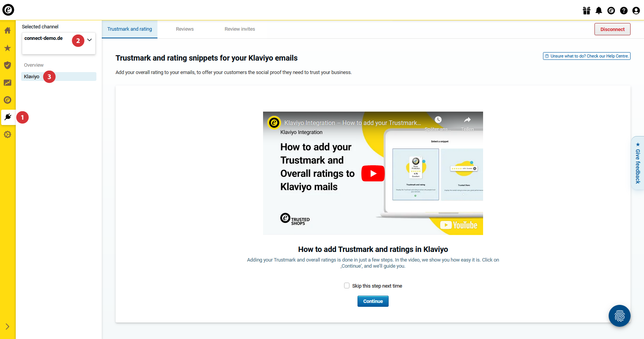The height and width of the screenshot is (339, 644).
Task: Click the Trusted Shops logo top-left
Action: coord(8,10)
